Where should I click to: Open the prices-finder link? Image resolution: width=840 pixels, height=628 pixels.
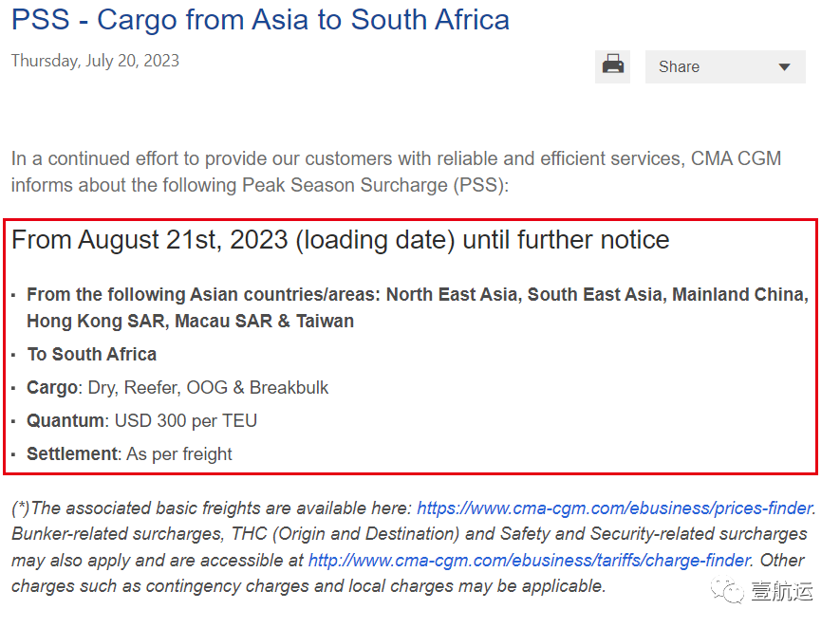614,508
